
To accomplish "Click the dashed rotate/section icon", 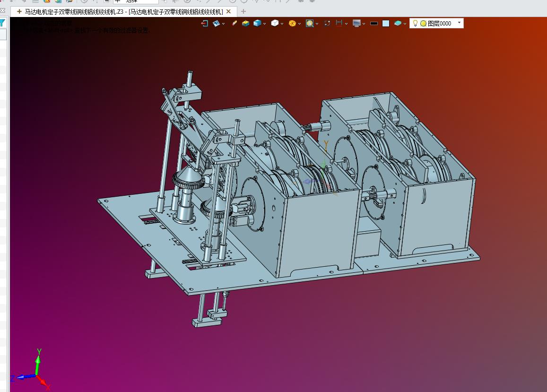I will [x=327, y=23].
